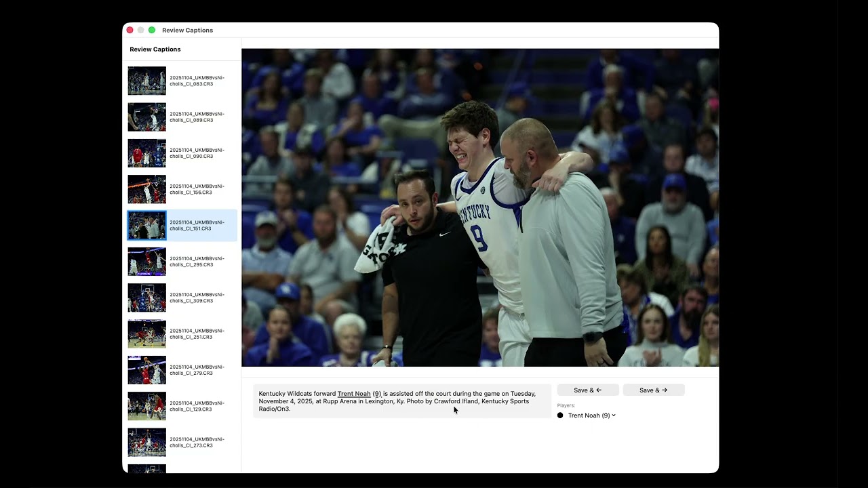Open the Trent Noah (9) players dropdown
This screenshot has height=488, width=868.
coord(592,415)
